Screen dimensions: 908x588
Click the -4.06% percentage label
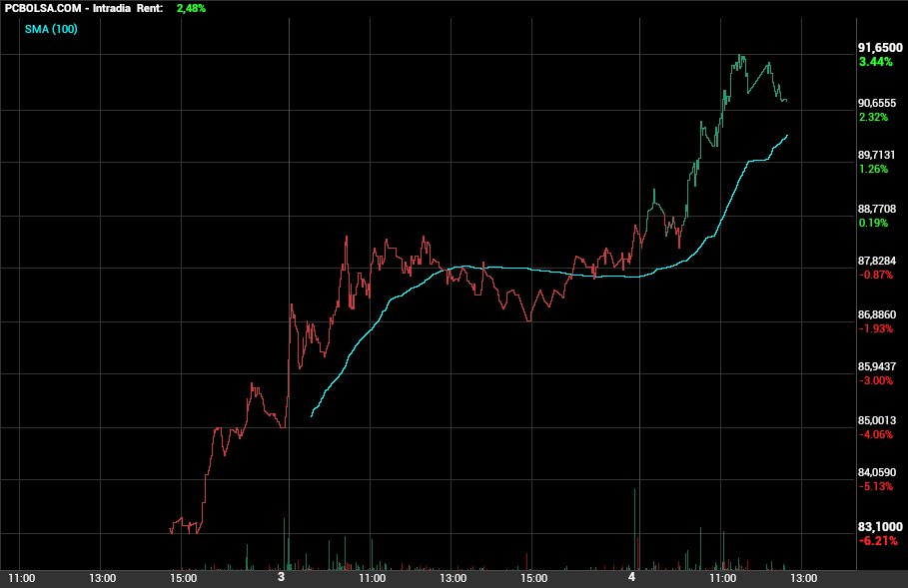(876, 434)
